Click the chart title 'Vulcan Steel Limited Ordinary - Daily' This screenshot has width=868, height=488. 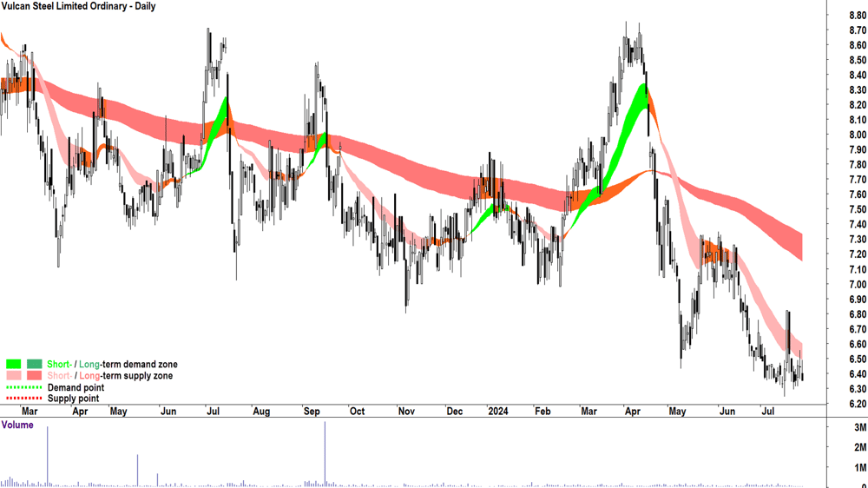(x=79, y=7)
